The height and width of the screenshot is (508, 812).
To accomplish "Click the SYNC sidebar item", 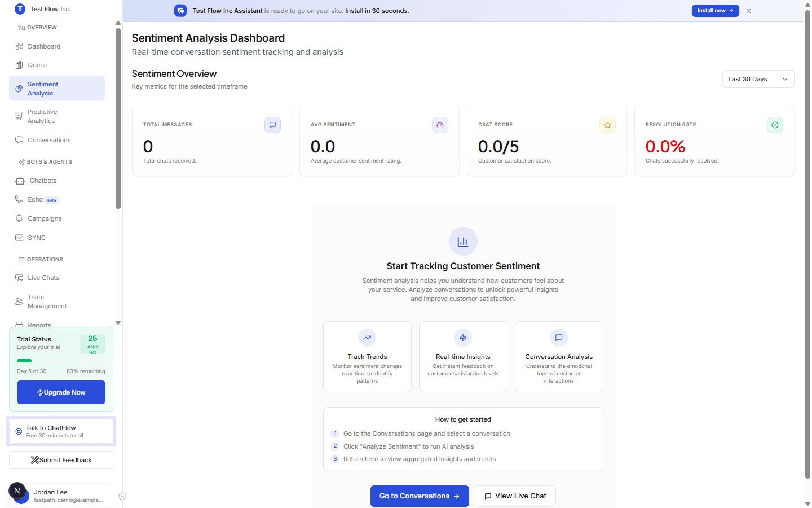I will point(57,238).
